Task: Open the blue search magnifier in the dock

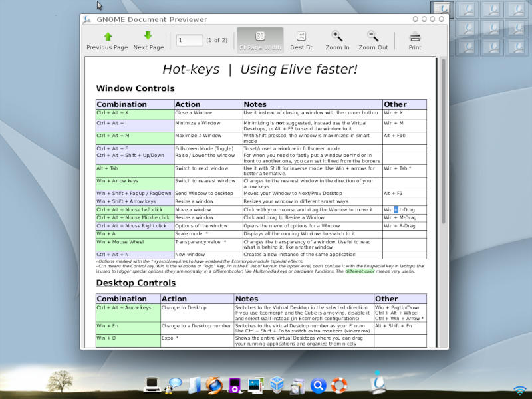Action: click(x=318, y=384)
